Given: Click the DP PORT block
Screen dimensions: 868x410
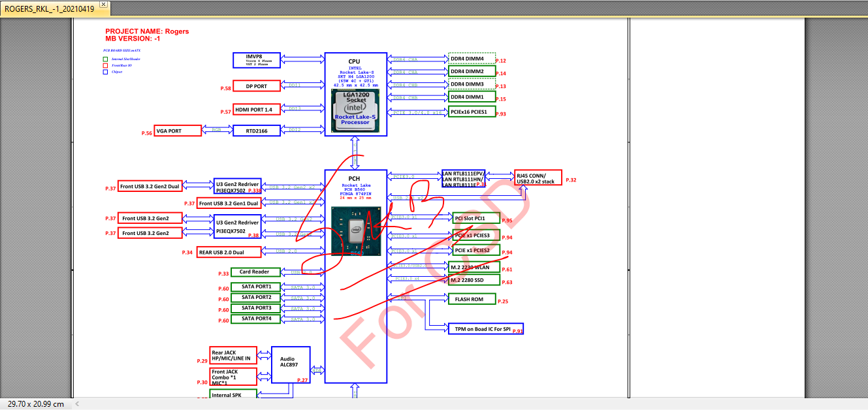Looking at the screenshot, I should point(257,86).
